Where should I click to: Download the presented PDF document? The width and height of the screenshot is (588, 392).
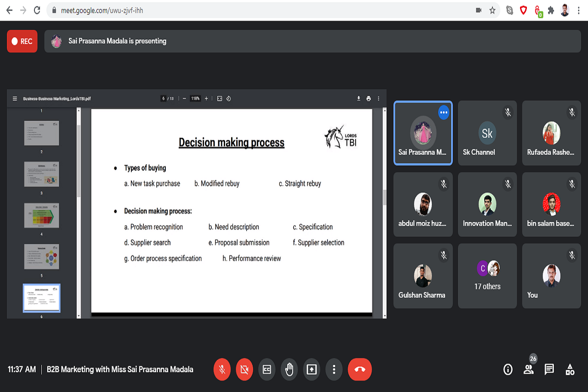pos(358,98)
